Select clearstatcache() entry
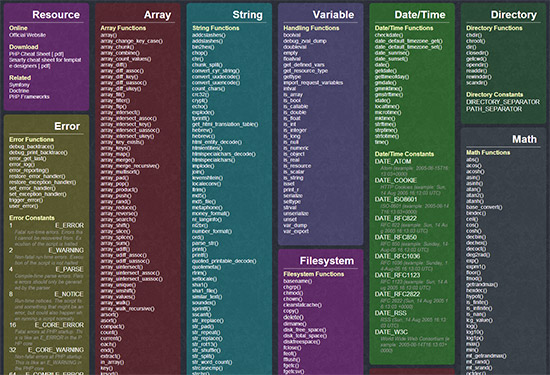This screenshot has height=375, width=550. 302,306
